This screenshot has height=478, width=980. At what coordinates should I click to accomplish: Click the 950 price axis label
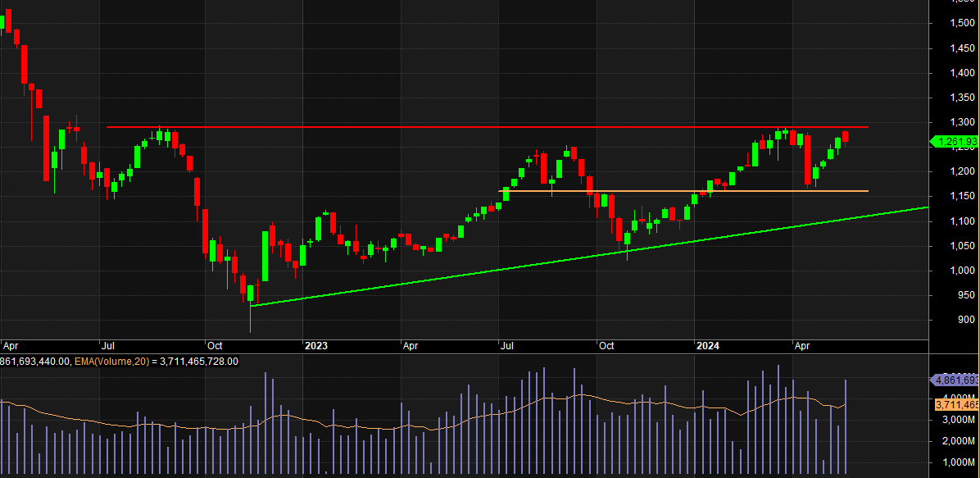point(966,295)
